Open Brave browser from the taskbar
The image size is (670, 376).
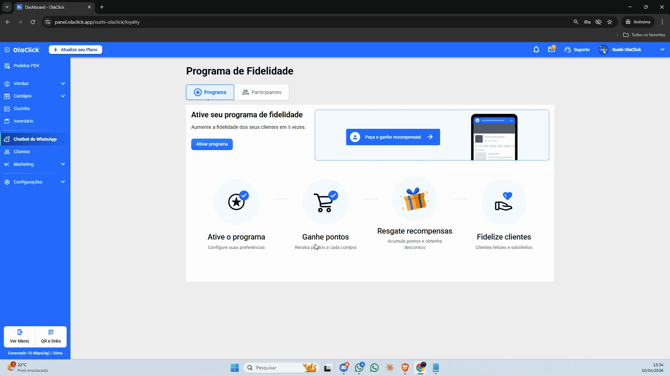pos(405,367)
